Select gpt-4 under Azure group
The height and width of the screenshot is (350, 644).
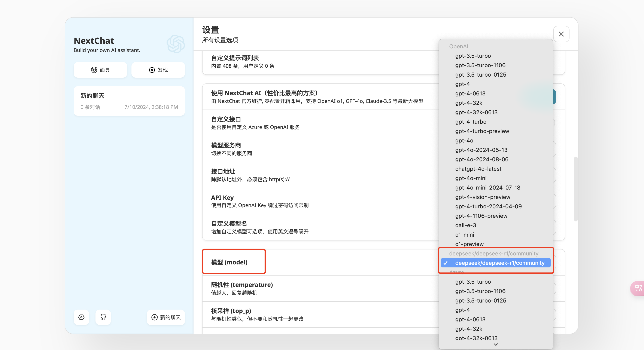pos(496,310)
